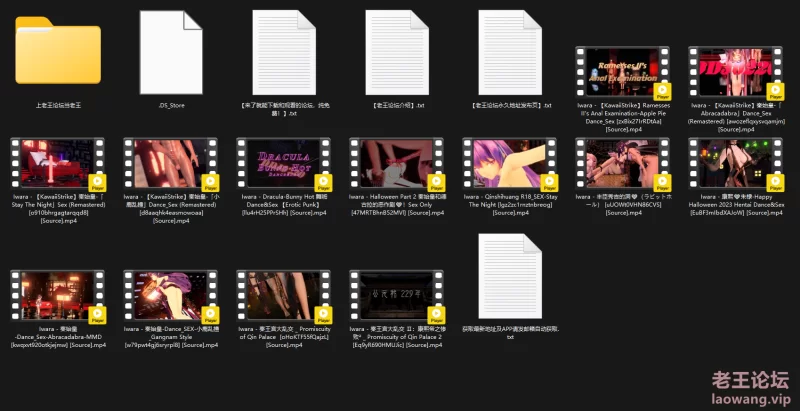Select the KawaiiStrike 小鹿乱撞 Remastered video thumbnail
Viewport: 800px width, 411px height.
point(170,163)
